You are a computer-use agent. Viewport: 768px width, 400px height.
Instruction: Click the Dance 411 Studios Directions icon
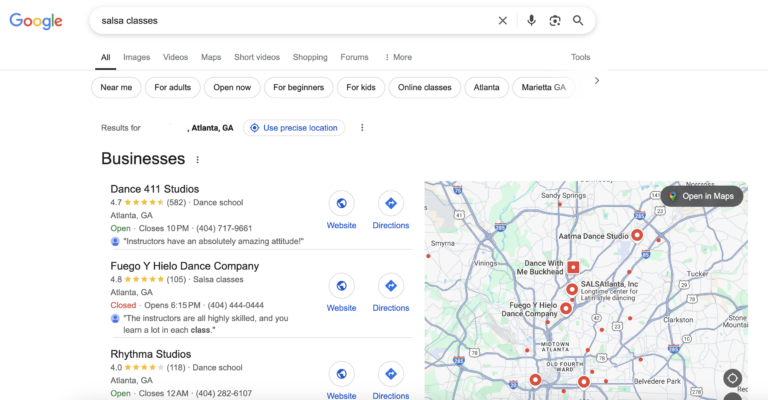point(391,203)
